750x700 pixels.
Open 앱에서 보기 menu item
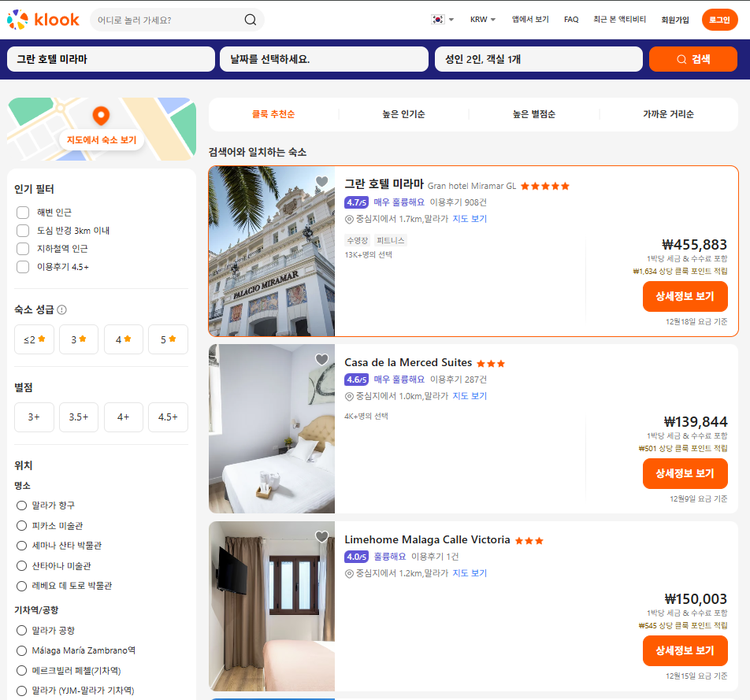coord(530,20)
